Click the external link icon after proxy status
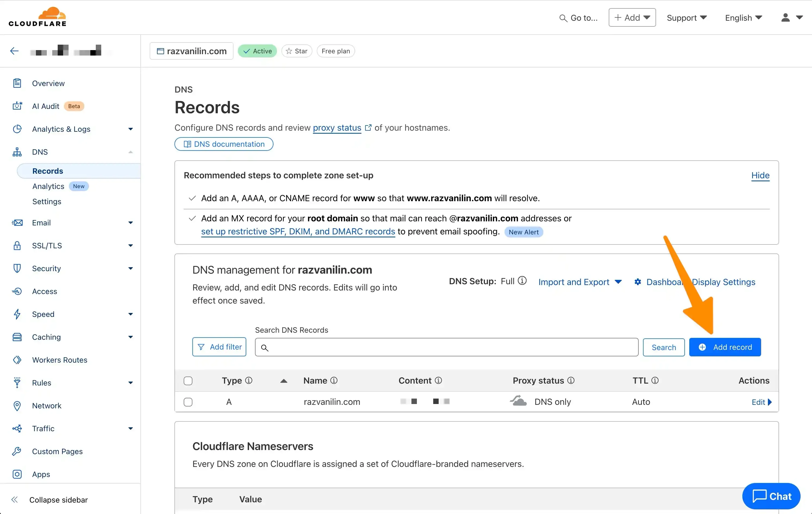Image resolution: width=812 pixels, height=514 pixels. (x=368, y=127)
